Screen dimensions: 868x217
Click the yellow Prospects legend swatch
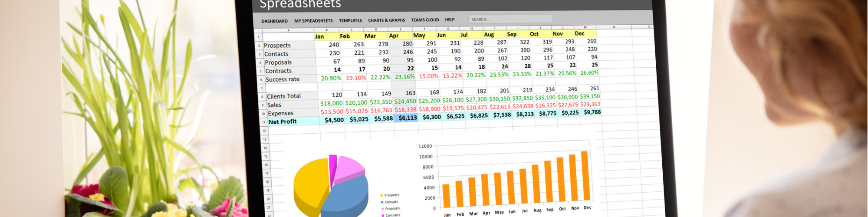[381, 195]
